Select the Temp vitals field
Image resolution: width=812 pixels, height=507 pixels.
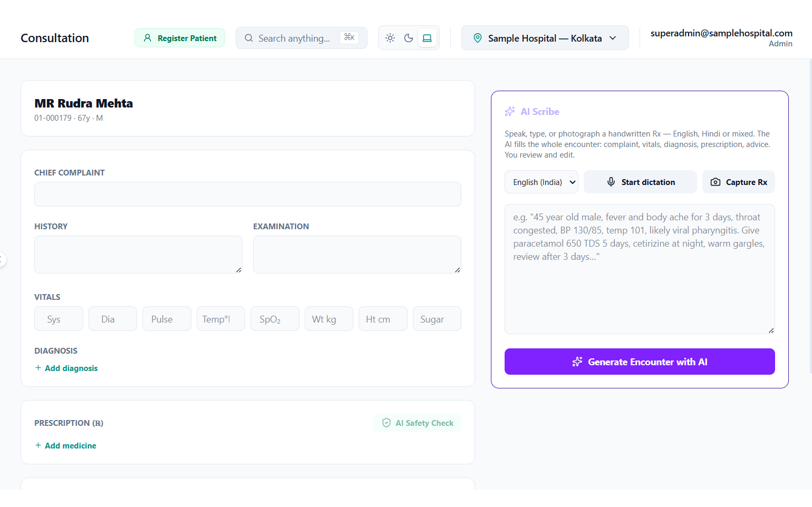click(221, 319)
